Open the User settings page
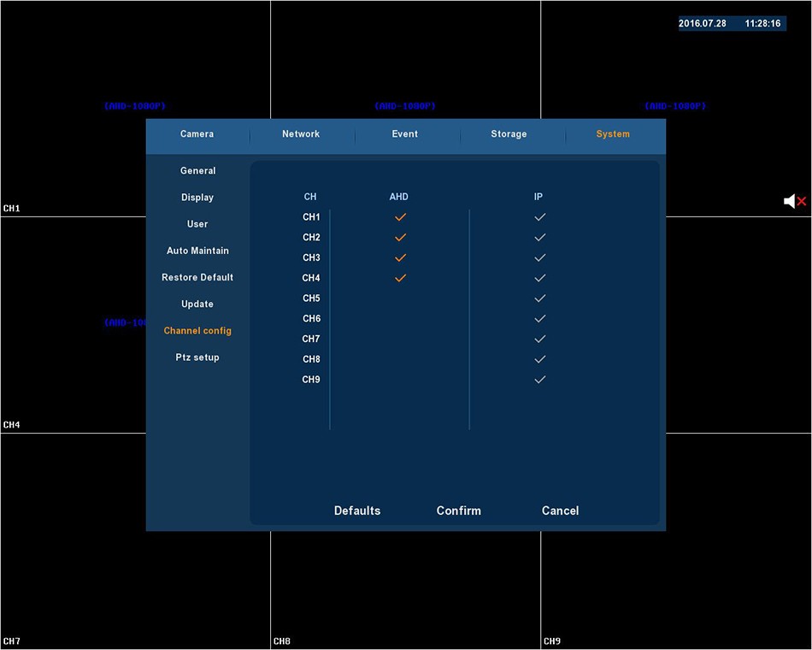Image resolution: width=812 pixels, height=650 pixels. coord(197,224)
